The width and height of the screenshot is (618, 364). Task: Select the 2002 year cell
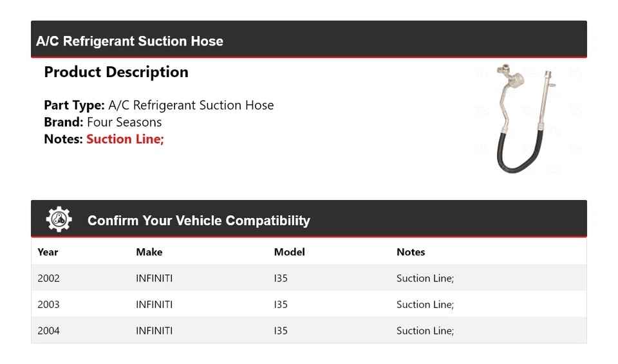pos(48,278)
